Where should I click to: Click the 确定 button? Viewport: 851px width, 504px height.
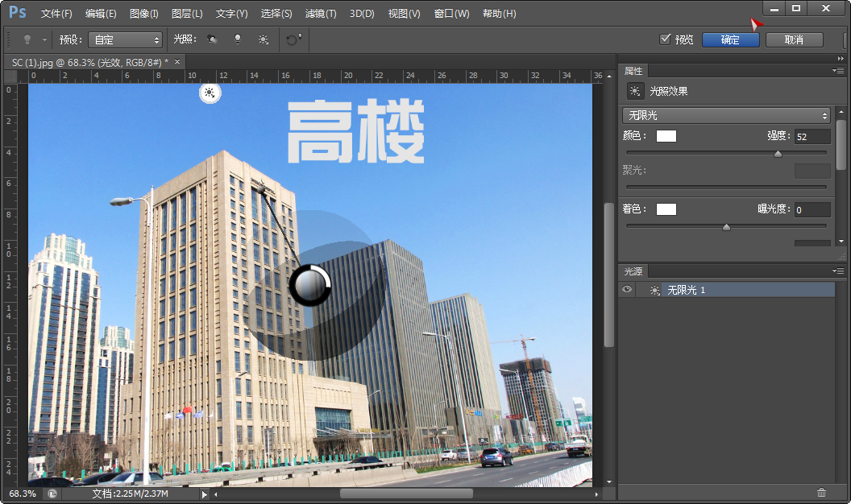pyautogui.click(x=730, y=40)
